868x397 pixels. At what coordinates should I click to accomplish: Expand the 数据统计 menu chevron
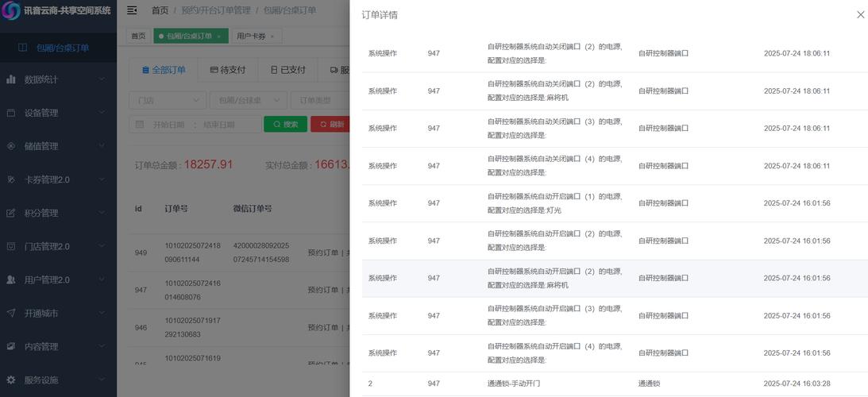102,79
